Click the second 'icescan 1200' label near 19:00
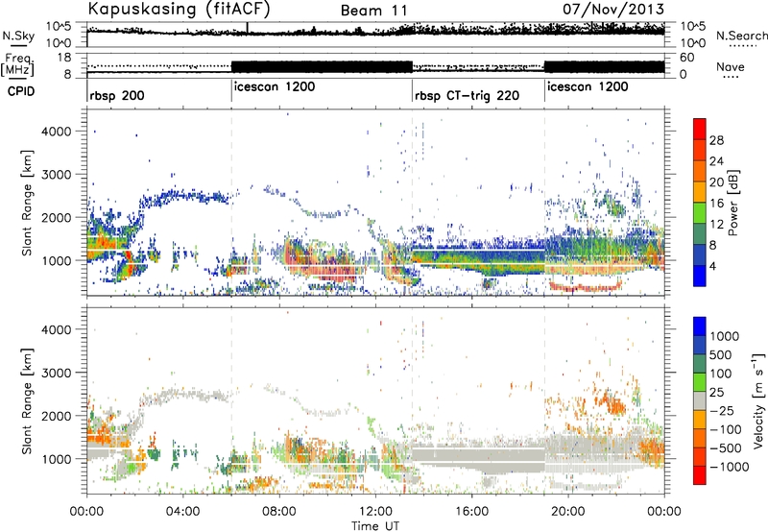The height and width of the screenshot is (532, 768). pyautogui.click(x=588, y=86)
